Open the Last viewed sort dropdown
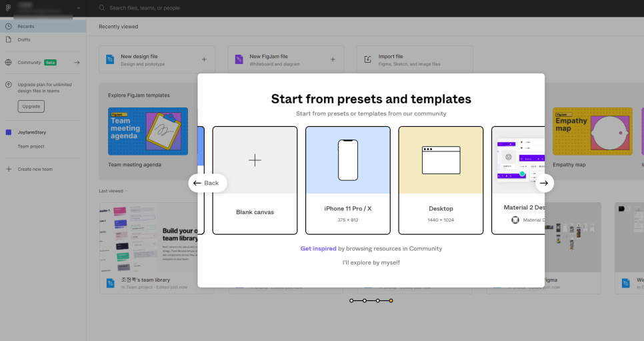The height and width of the screenshot is (341, 644). [x=113, y=191]
